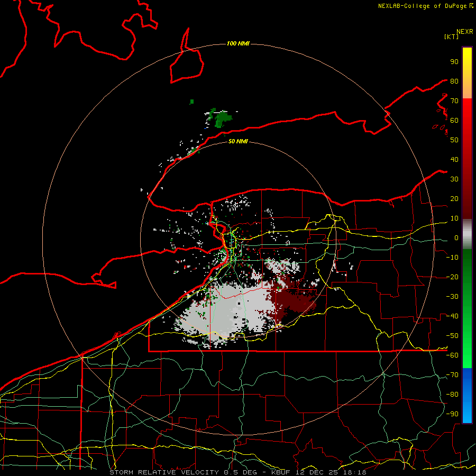Pick the gray zero-velocity segment of the color bar

pos(467,234)
